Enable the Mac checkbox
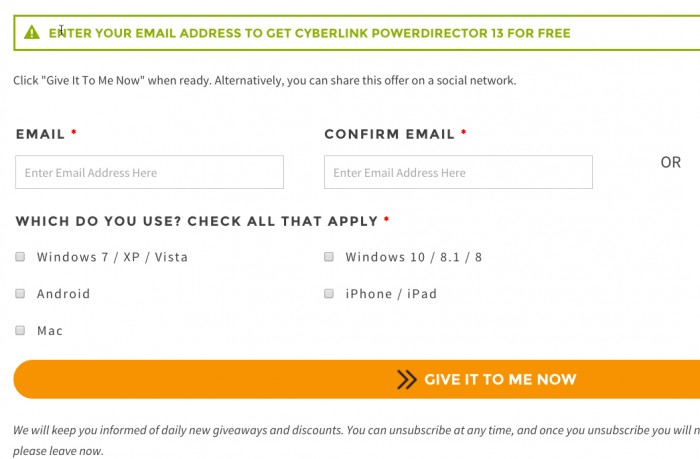The width and height of the screenshot is (700, 459). pyautogui.click(x=20, y=330)
